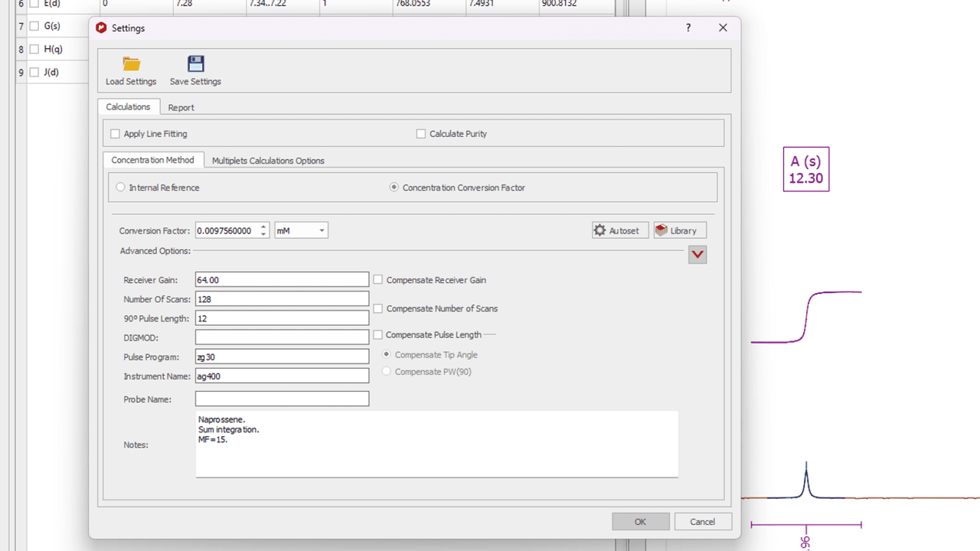Screen dimensions: 980x551
Task: Click the 90° Pulse Length field
Action: tap(282, 318)
